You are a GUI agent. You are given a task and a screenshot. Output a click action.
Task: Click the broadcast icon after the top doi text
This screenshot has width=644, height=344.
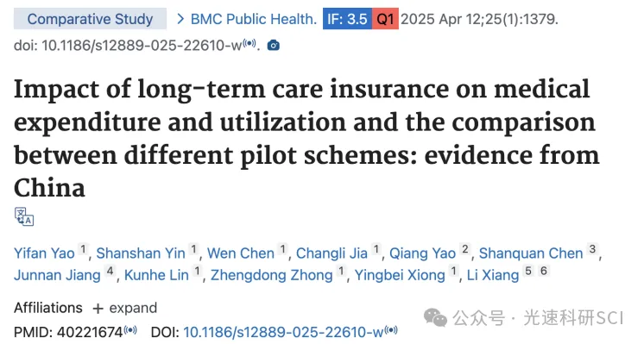(249, 43)
